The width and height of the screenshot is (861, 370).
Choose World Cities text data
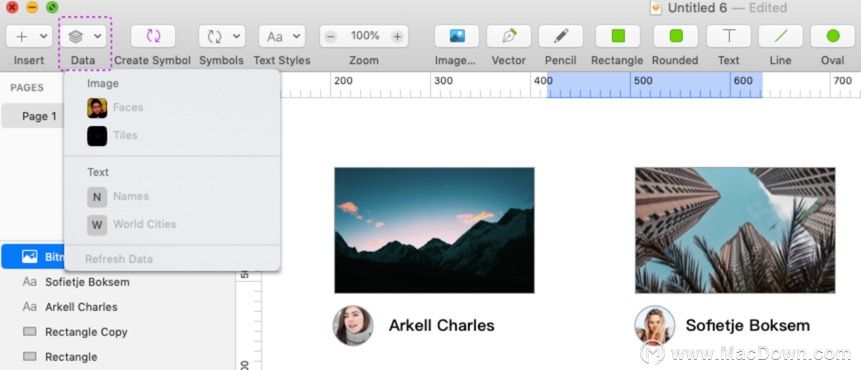tap(172, 225)
